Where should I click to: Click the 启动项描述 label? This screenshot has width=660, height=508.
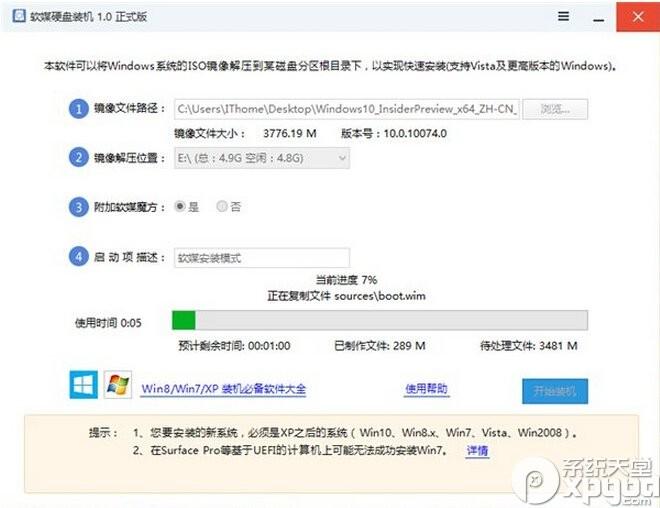tap(129, 257)
